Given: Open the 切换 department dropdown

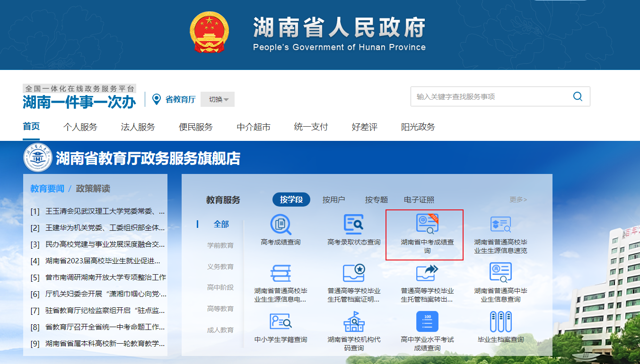Looking at the screenshot, I should coord(218,99).
